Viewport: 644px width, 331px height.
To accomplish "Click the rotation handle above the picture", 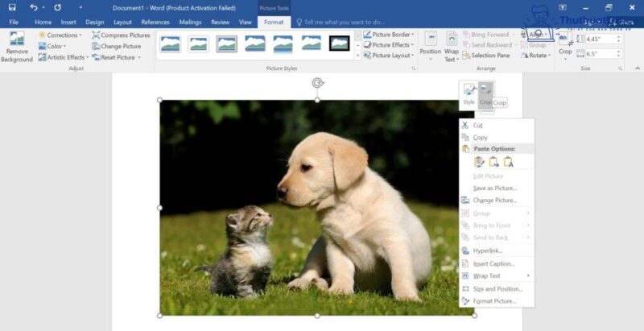I will click(x=317, y=84).
